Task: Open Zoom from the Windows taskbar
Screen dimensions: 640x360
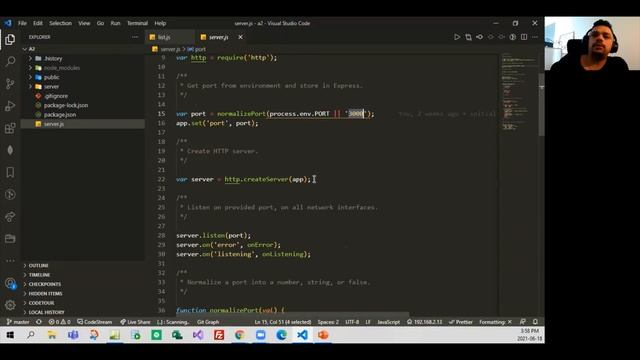Action: 260,335
